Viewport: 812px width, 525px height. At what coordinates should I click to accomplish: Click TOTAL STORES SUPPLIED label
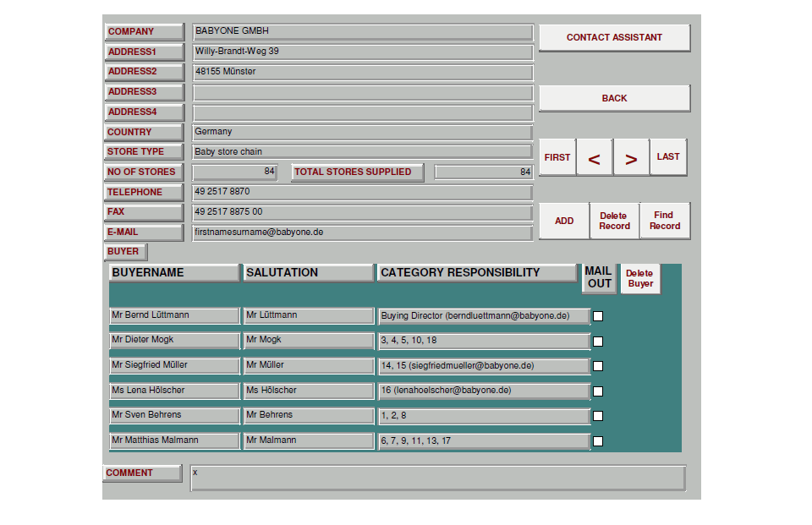[357, 172]
